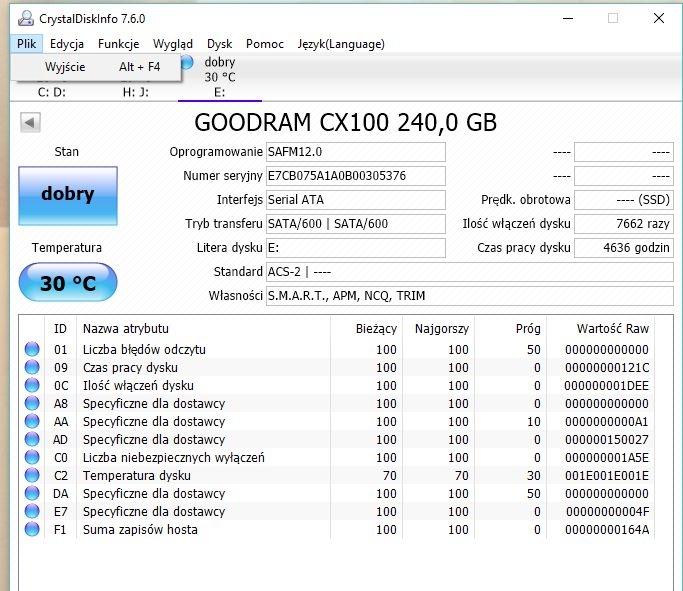Screen dimensions: 683x591
Task: Click the Czas pracy dysku value 4636 godzin
Action: [x=624, y=247]
